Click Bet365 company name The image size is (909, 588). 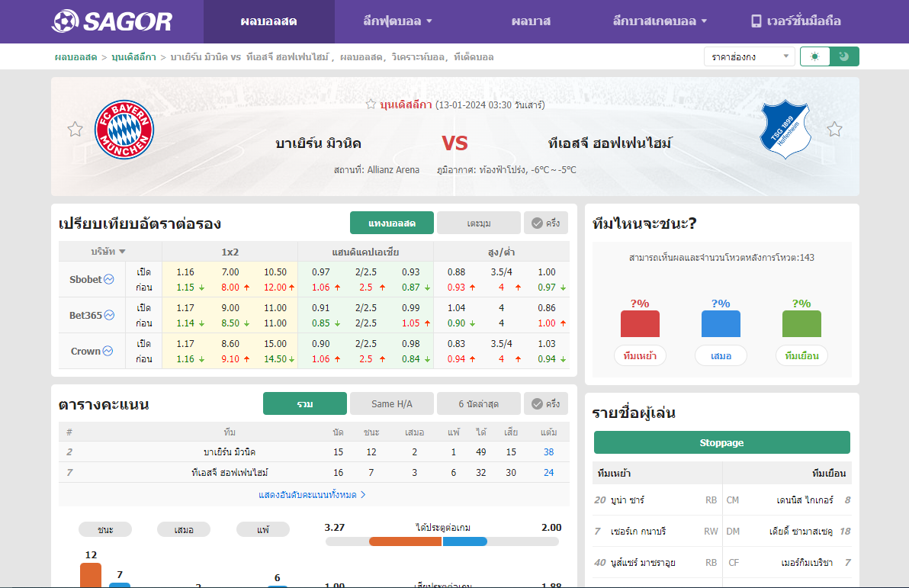tap(86, 315)
